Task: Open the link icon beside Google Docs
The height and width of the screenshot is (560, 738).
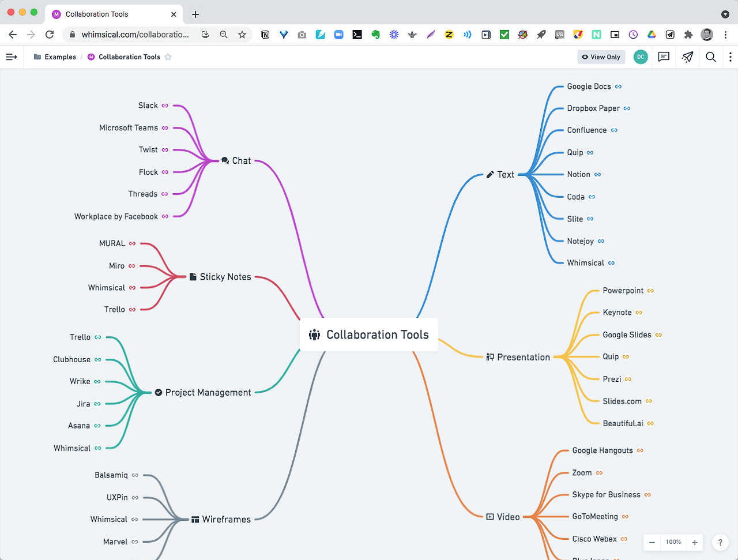Action: point(618,87)
